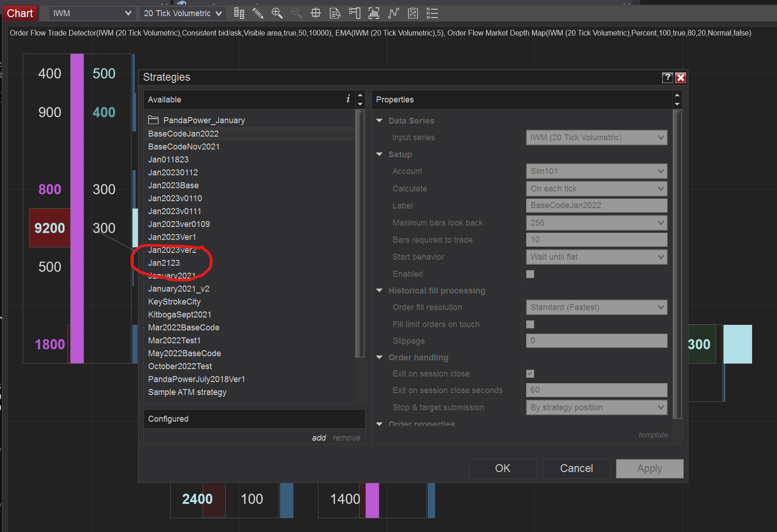Click the Available list scrollbar
This screenshot has width=777, height=532.
(x=360, y=233)
